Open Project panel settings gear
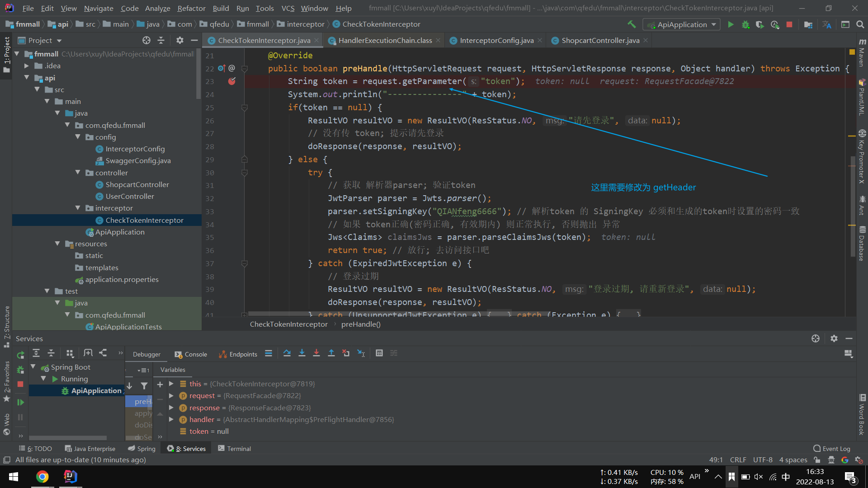Image resolution: width=868 pixels, height=488 pixels. (x=180, y=41)
